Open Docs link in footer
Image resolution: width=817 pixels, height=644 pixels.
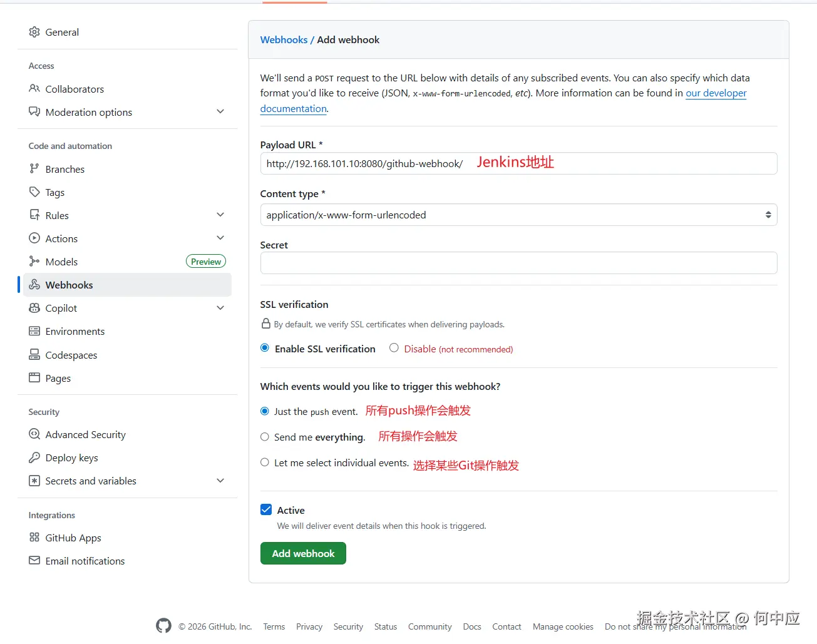pos(472,626)
